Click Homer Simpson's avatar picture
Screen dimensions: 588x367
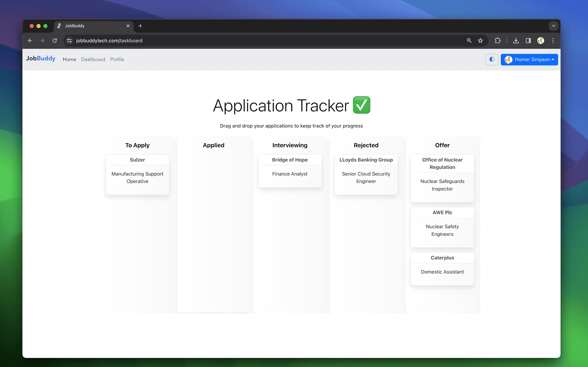tap(508, 60)
